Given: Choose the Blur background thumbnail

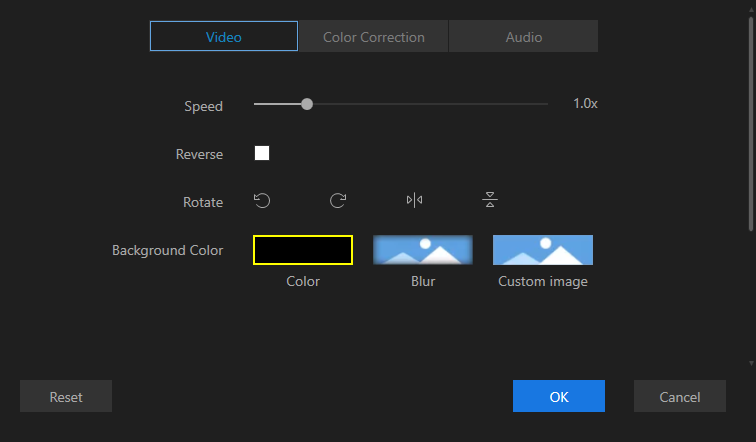Looking at the screenshot, I should click(x=423, y=250).
